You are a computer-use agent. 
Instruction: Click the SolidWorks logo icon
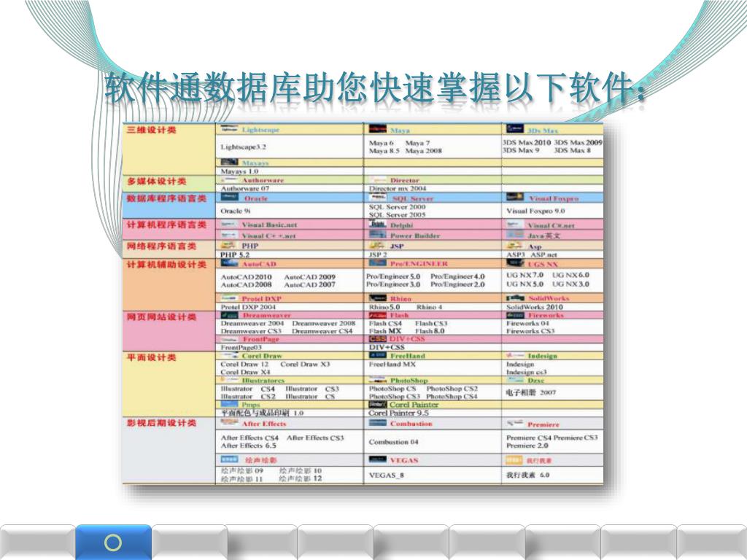515,298
